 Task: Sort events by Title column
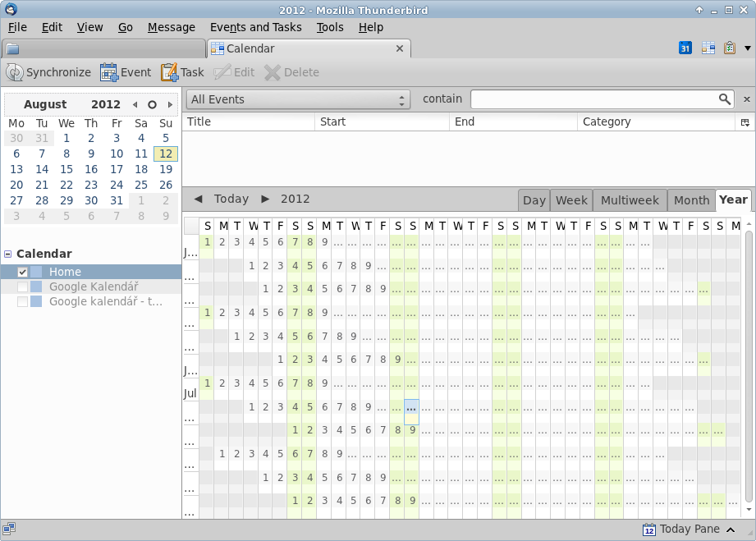248,122
